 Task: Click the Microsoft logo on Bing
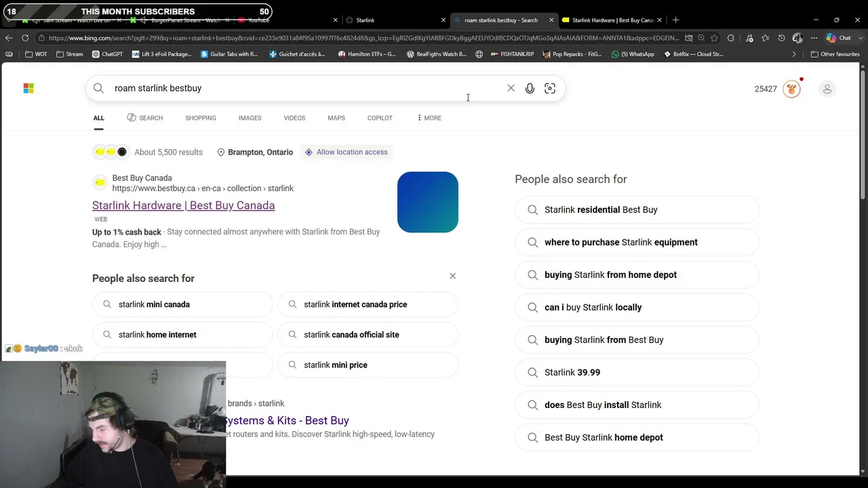(x=28, y=88)
